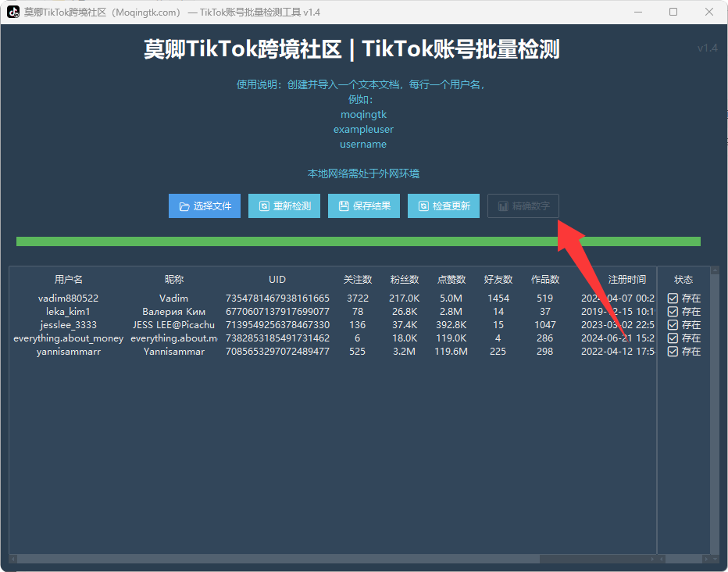
Task: Toggle the 存在 checkbox for vadim880522
Action: 673,299
